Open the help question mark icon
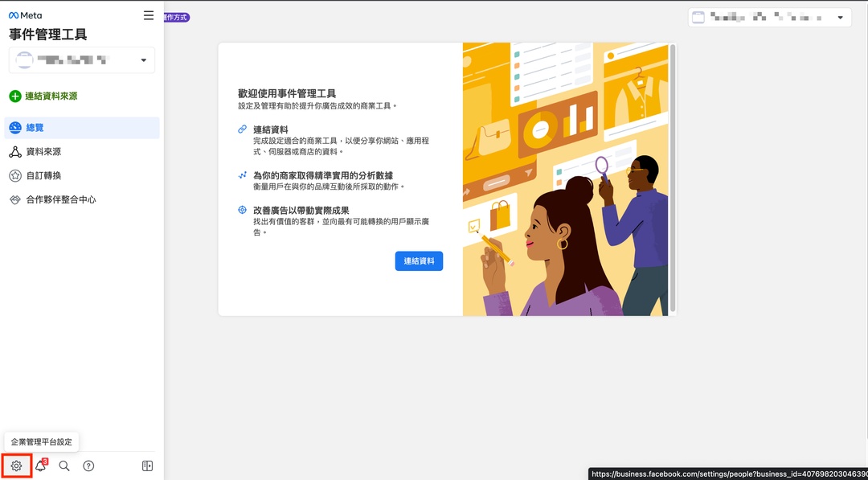The image size is (868, 480). pyautogui.click(x=88, y=466)
